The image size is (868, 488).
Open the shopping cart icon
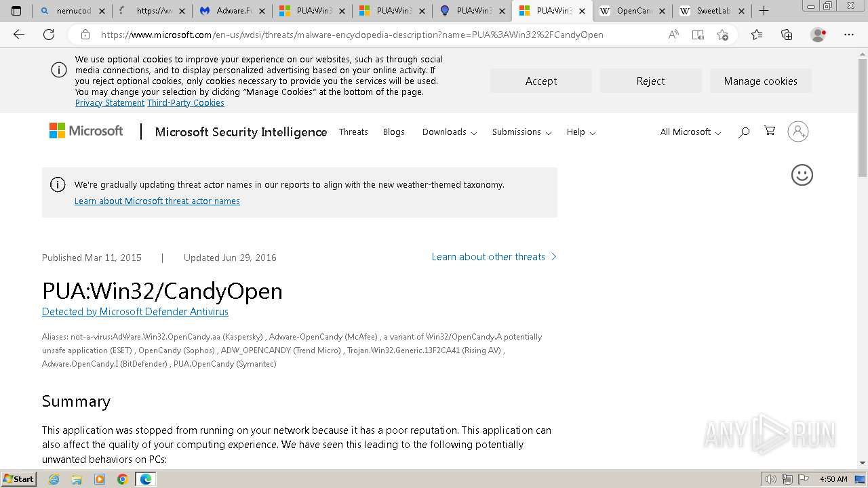[770, 131]
